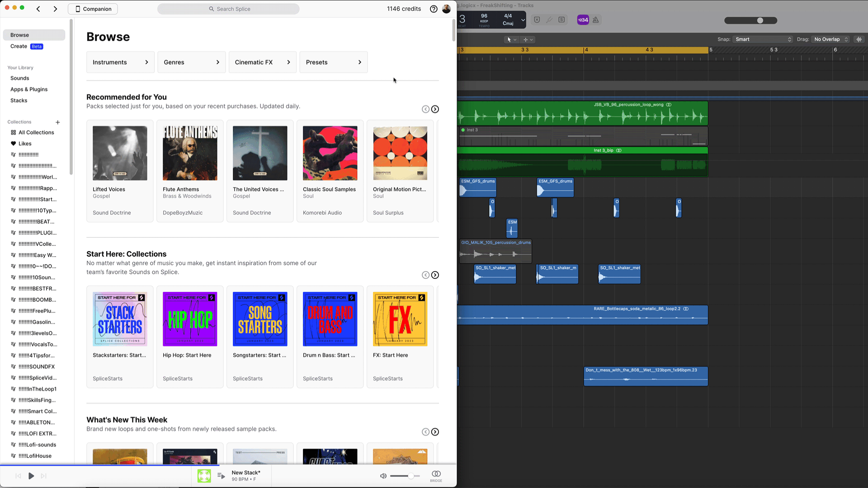Mute the Splice volume speaker icon
The image size is (868, 488).
tap(383, 476)
